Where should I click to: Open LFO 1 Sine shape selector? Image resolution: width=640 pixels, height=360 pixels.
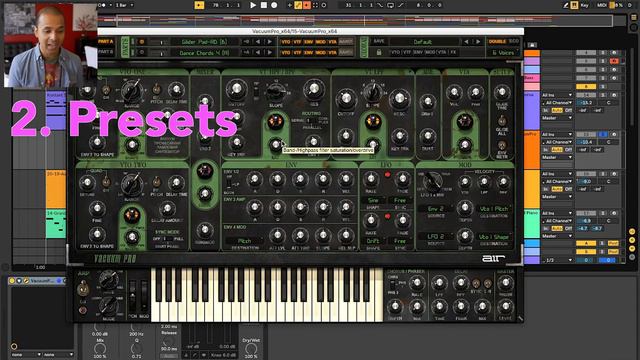click(x=373, y=200)
